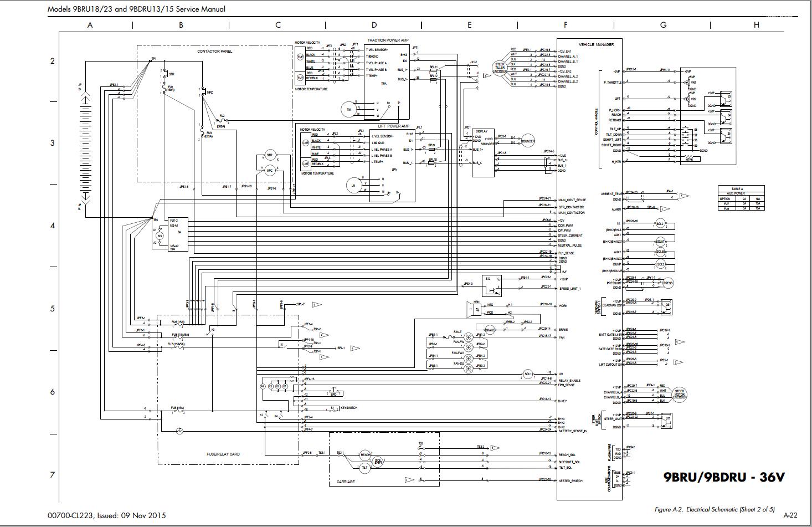Select the CONTACTOR PANEL label
This screenshot has height=527, width=812.
[x=215, y=52]
